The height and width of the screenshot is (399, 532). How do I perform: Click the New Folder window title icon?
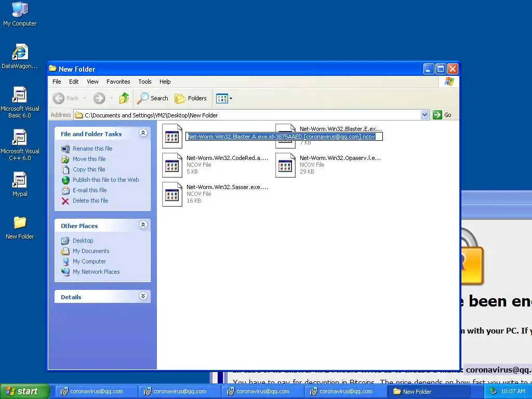(52, 69)
